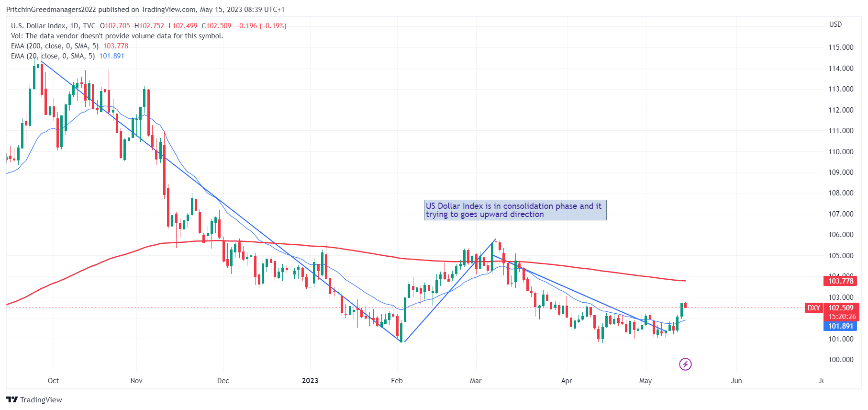This screenshot has height=410, width=868.
Task: Click the blue 101.891 EMA price label
Action: point(841,326)
